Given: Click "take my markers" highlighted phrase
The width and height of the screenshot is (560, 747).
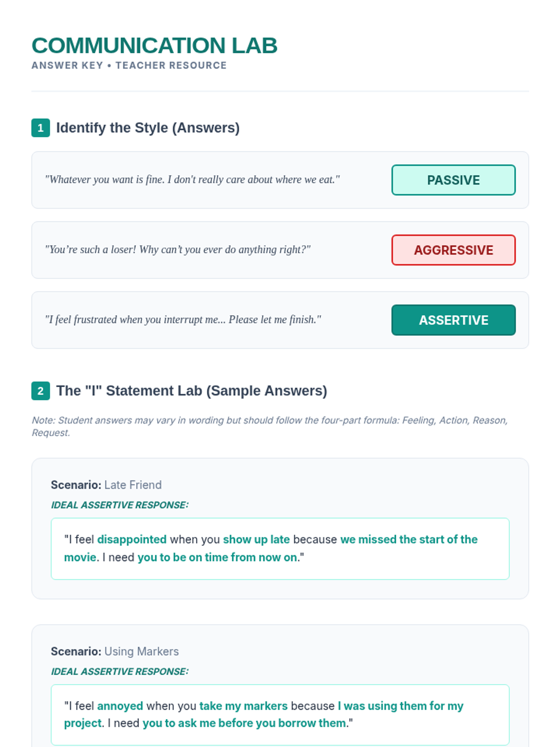Looking at the screenshot, I should (243, 706).
